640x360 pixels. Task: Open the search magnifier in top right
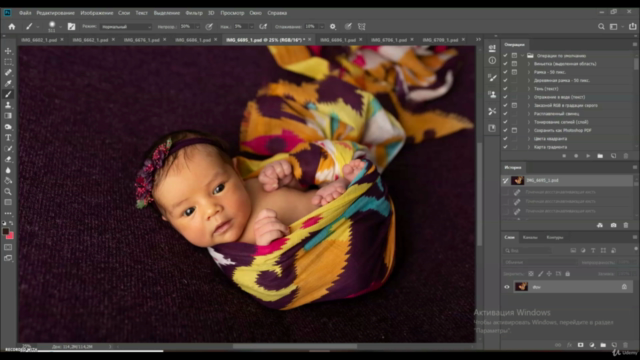point(601,27)
